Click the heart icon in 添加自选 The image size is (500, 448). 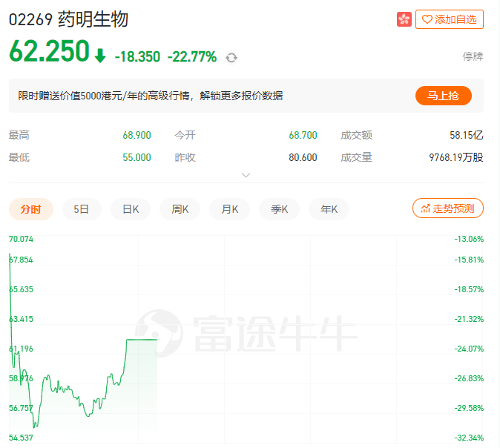point(427,19)
